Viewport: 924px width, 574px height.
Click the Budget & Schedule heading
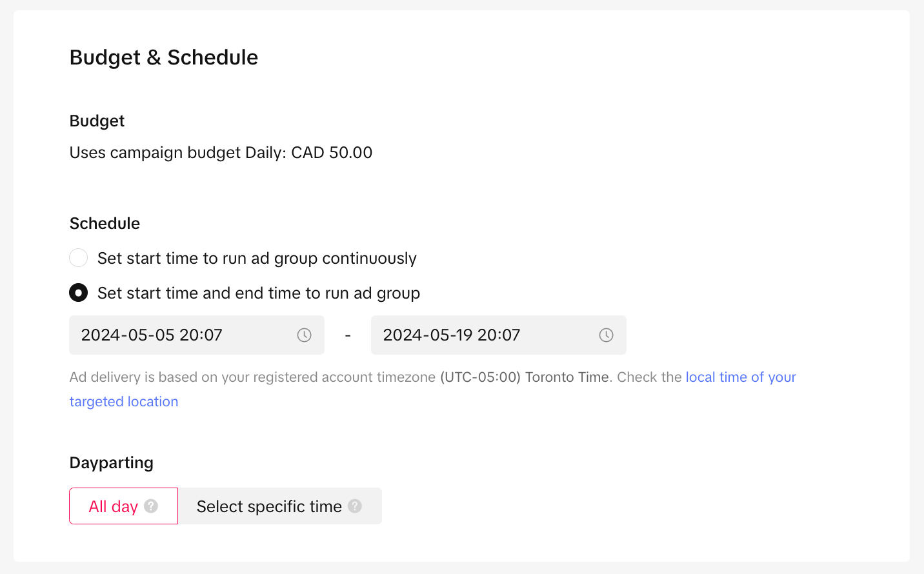[164, 57]
